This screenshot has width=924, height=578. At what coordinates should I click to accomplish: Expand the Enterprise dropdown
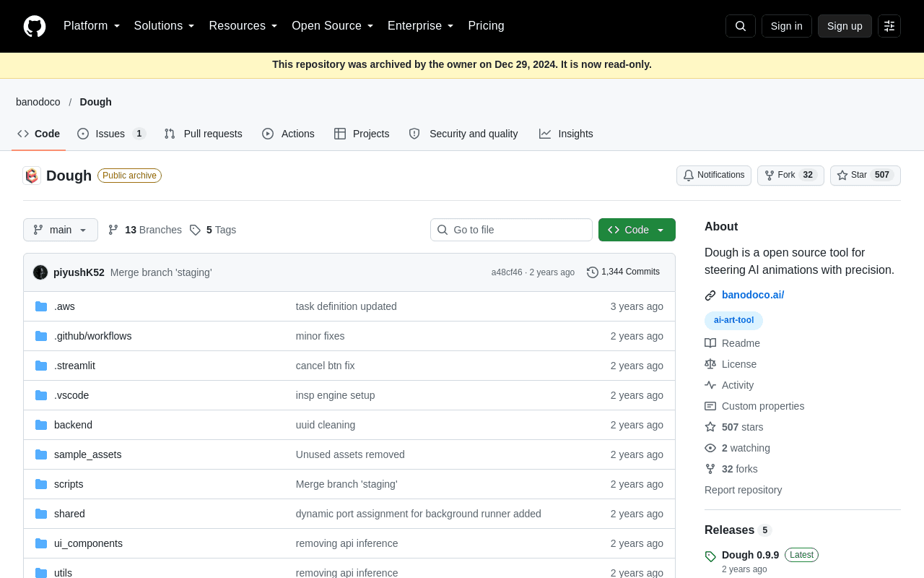pyautogui.click(x=421, y=26)
